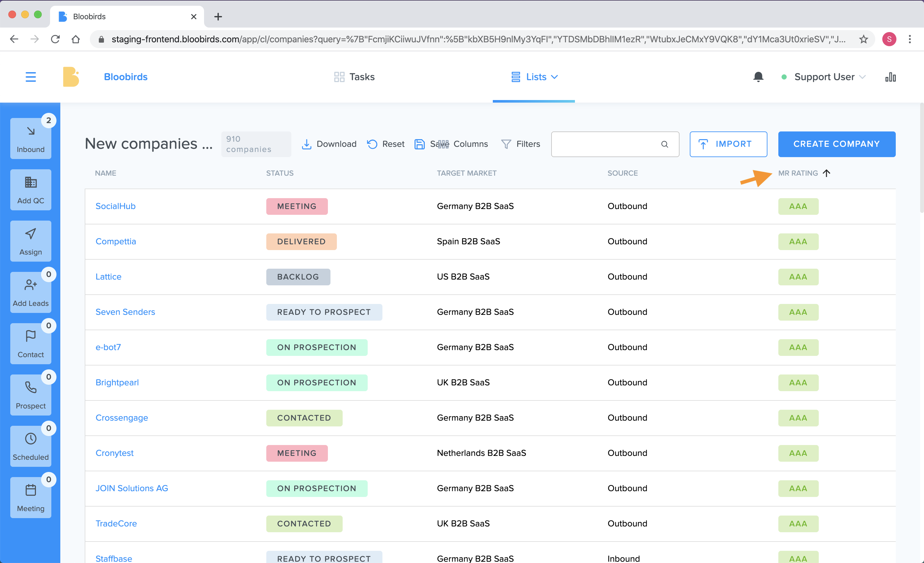Click Netherlands B2B SaaS target market
Screen dimensions: 924x563
[481, 453]
